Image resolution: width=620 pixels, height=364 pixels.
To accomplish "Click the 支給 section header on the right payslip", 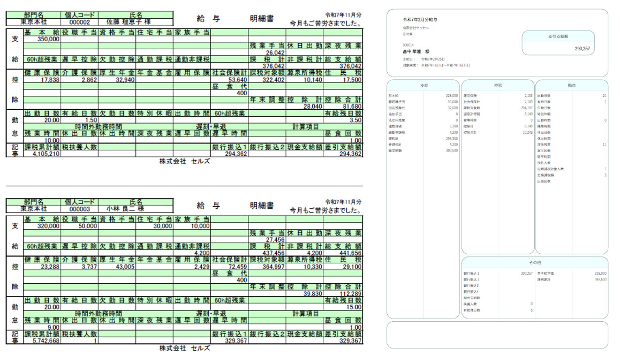I will click(424, 86).
